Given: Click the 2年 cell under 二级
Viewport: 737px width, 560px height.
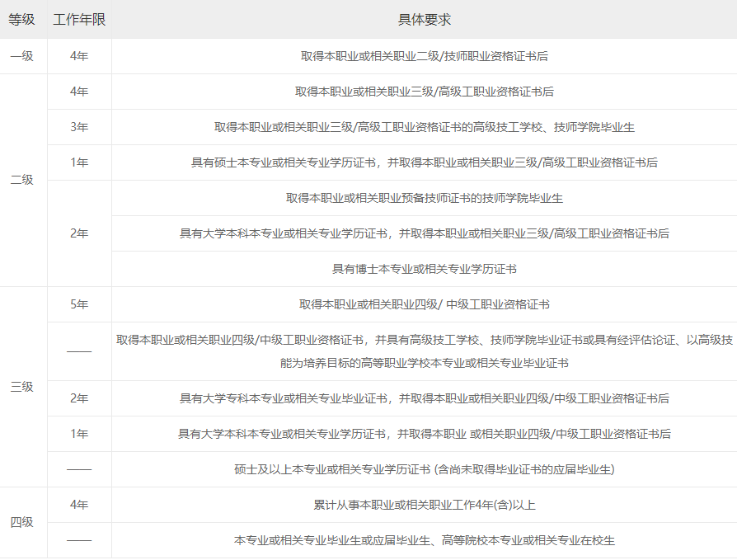Looking at the screenshot, I should tap(79, 233).
